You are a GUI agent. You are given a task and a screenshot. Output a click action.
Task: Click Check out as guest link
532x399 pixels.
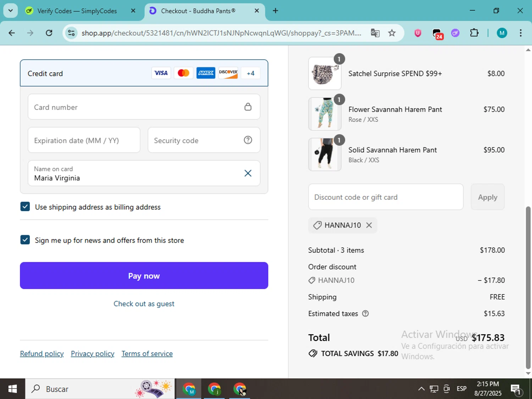(x=144, y=304)
